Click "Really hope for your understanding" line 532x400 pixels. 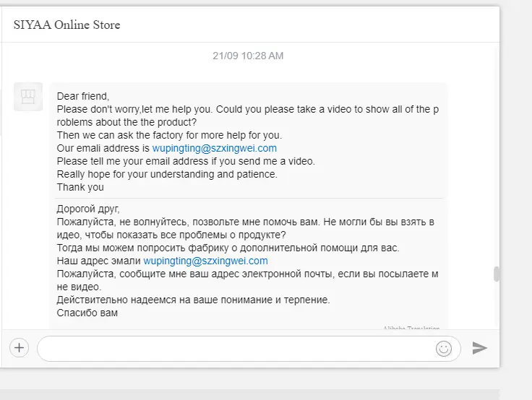click(x=167, y=174)
